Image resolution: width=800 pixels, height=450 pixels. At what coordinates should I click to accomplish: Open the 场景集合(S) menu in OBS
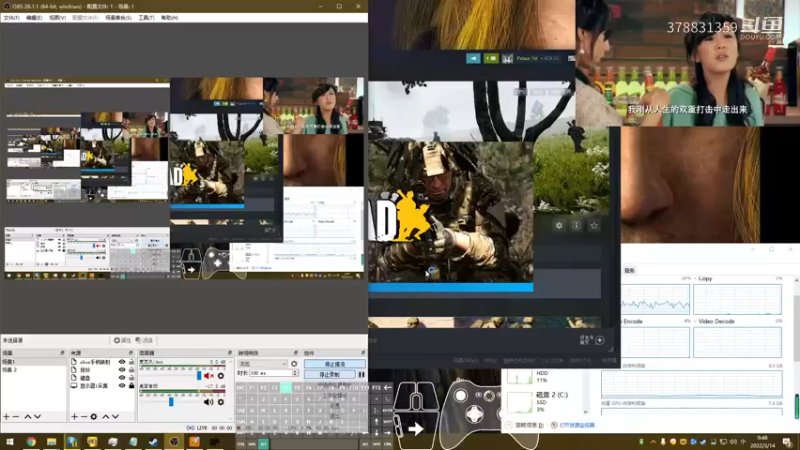(118, 18)
